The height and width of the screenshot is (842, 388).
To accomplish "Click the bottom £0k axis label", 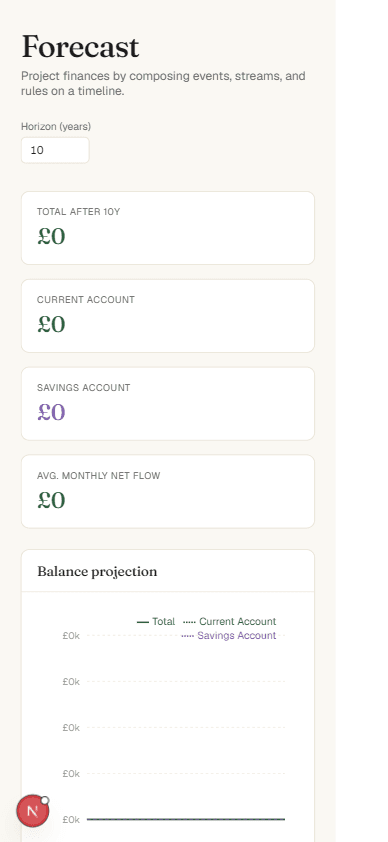I will coord(71,819).
